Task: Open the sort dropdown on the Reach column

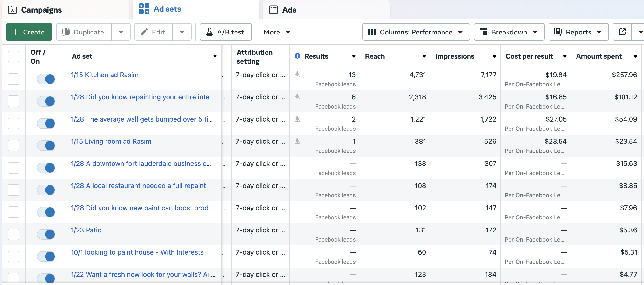Action: click(x=424, y=56)
